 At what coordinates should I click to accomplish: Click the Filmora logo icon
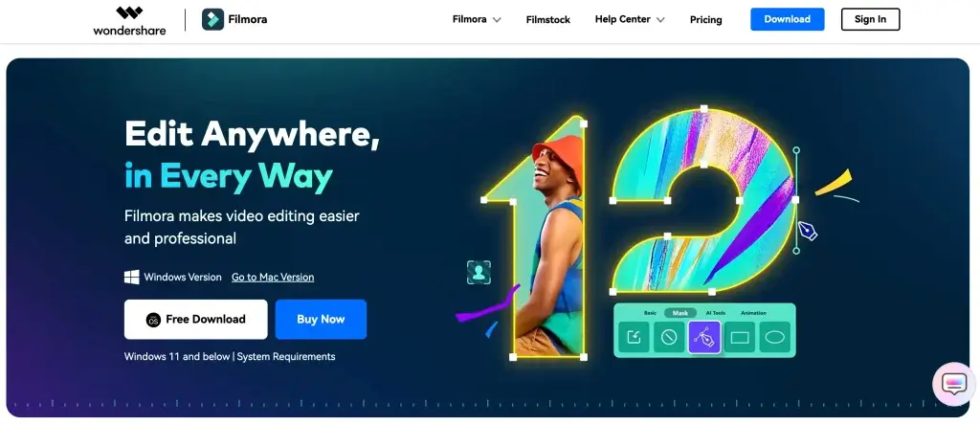click(212, 19)
